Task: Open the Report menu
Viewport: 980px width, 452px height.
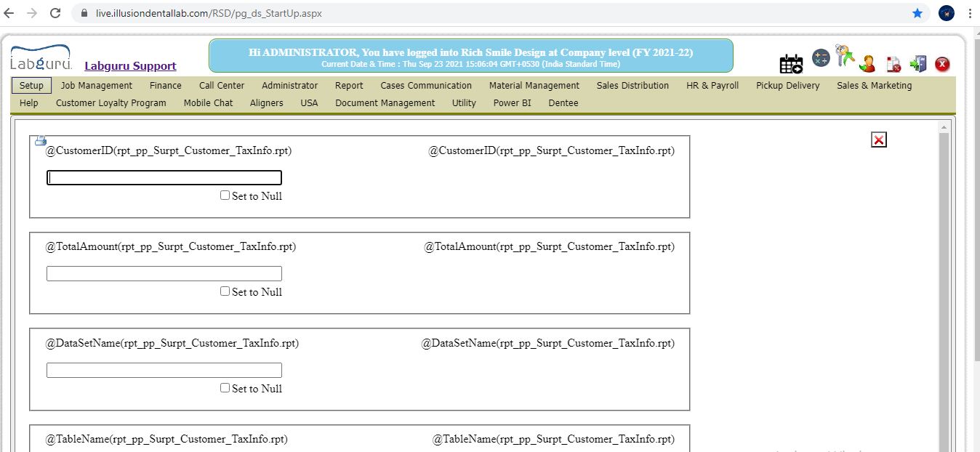Action: 349,85
